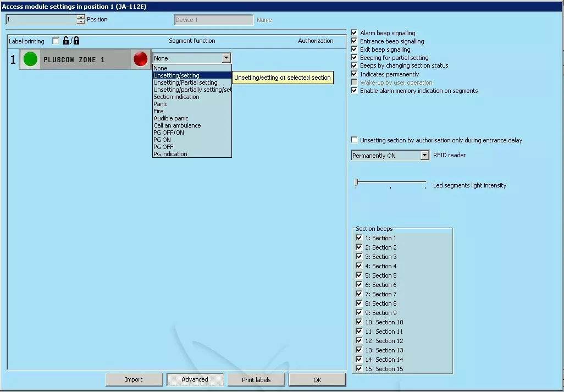Image resolution: width=564 pixels, height=392 pixels.
Task: Select None in the function list
Action: [x=192, y=68]
